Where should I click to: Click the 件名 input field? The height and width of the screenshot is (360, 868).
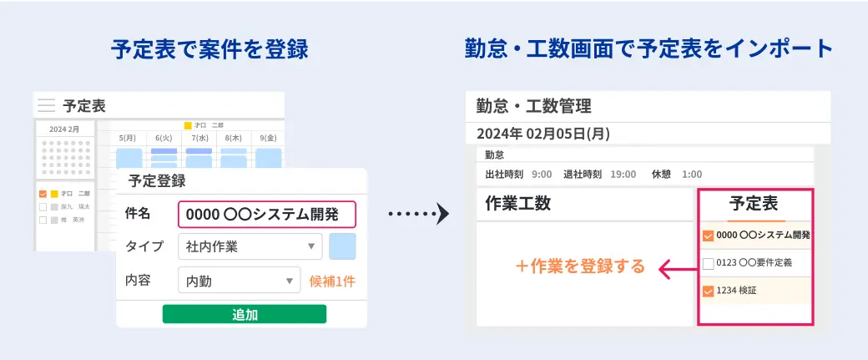267,215
